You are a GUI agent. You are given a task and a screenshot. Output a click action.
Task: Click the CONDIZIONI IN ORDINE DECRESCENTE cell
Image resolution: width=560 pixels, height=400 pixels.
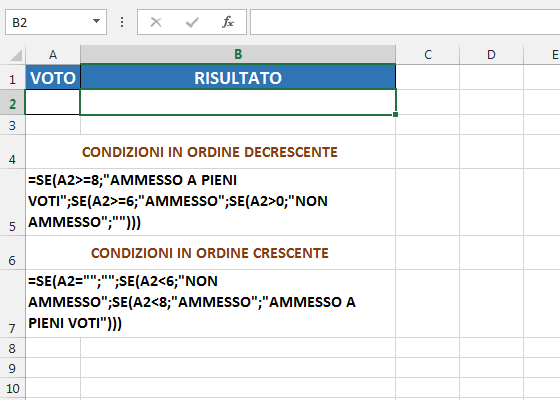point(210,152)
